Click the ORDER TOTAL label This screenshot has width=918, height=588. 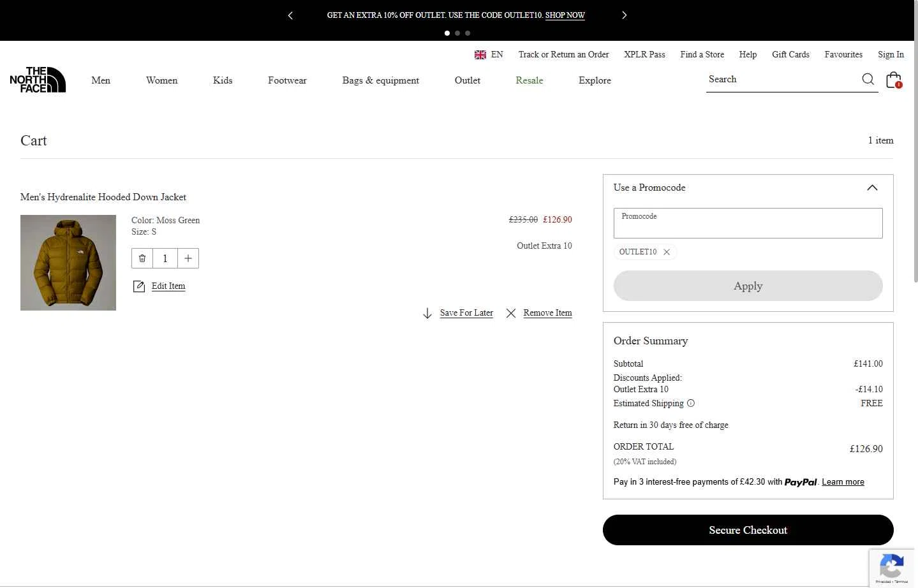pos(644,446)
